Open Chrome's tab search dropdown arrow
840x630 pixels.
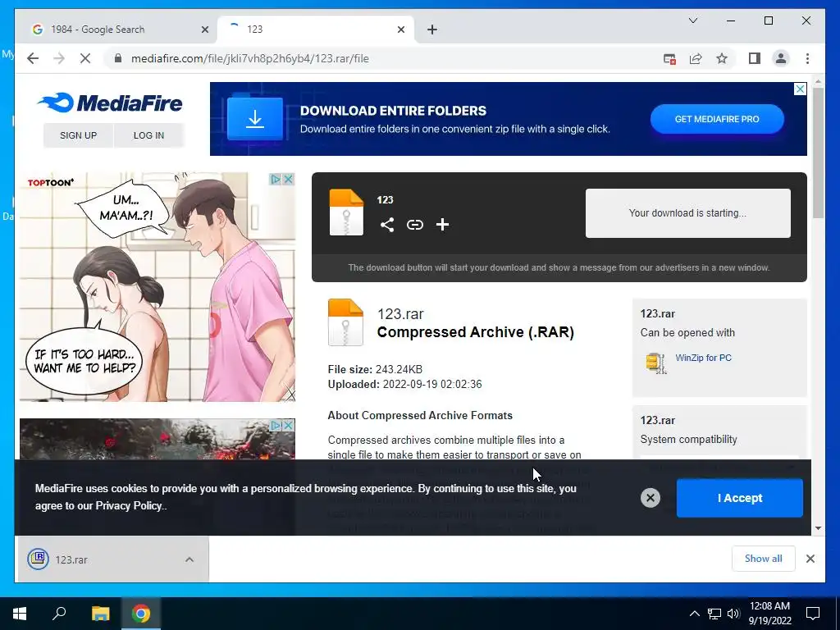[692, 21]
